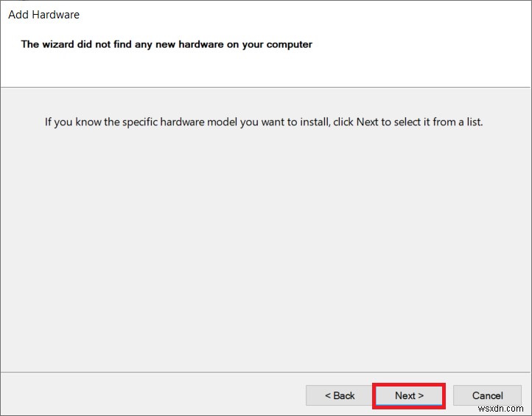Click the greater-than arrow on the Next button
The width and height of the screenshot is (532, 416).
(x=421, y=395)
